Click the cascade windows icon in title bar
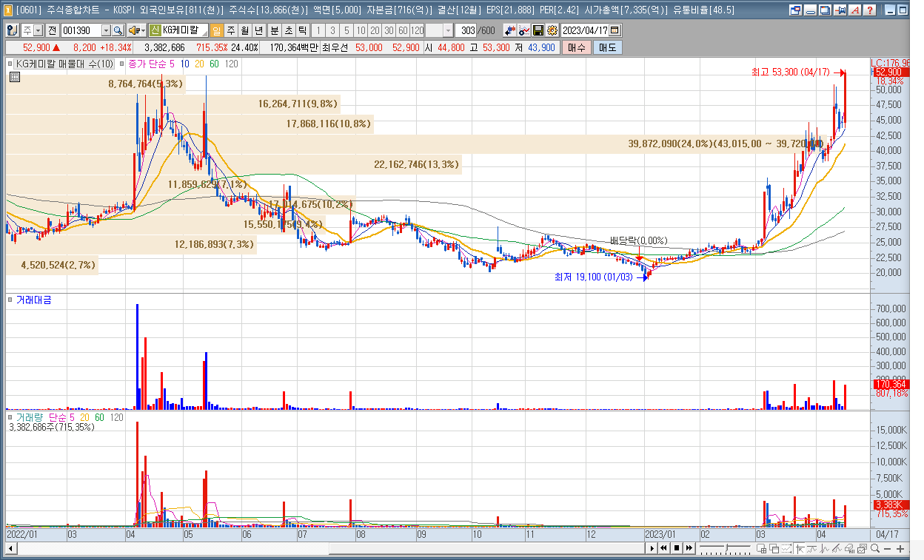Viewport: 924px width, 560px height. [824, 10]
